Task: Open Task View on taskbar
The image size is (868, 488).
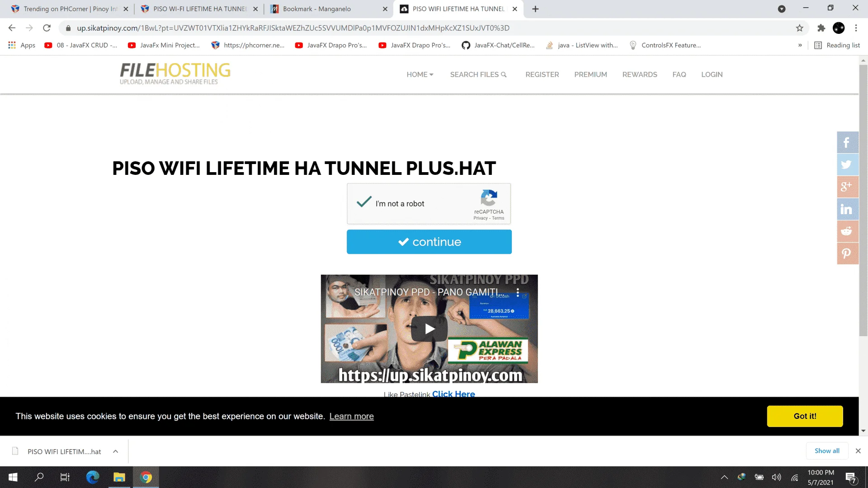Action: coord(65,477)
